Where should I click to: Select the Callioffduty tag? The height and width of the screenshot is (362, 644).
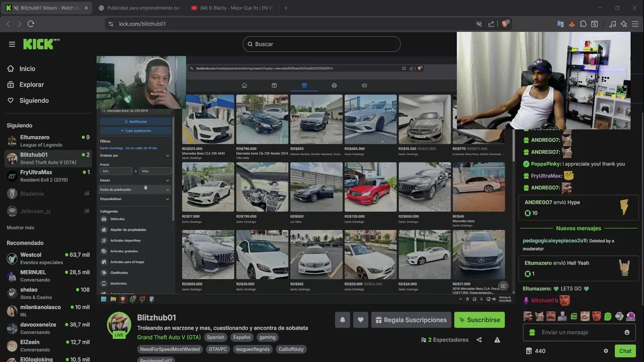(291, 349)
